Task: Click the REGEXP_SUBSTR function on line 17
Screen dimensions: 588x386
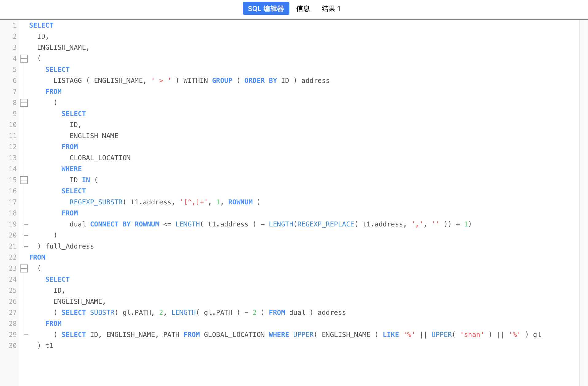Action: (96, 202)
